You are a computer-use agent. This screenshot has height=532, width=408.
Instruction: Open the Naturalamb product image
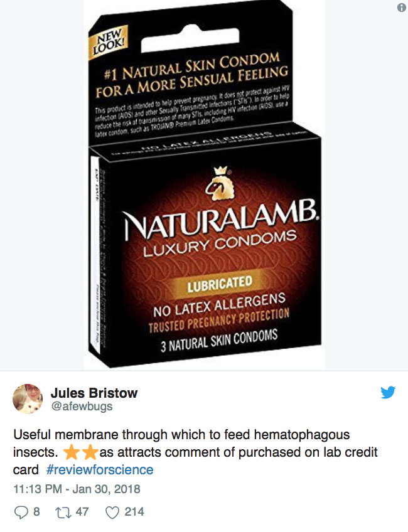click(x=205, y=185)
